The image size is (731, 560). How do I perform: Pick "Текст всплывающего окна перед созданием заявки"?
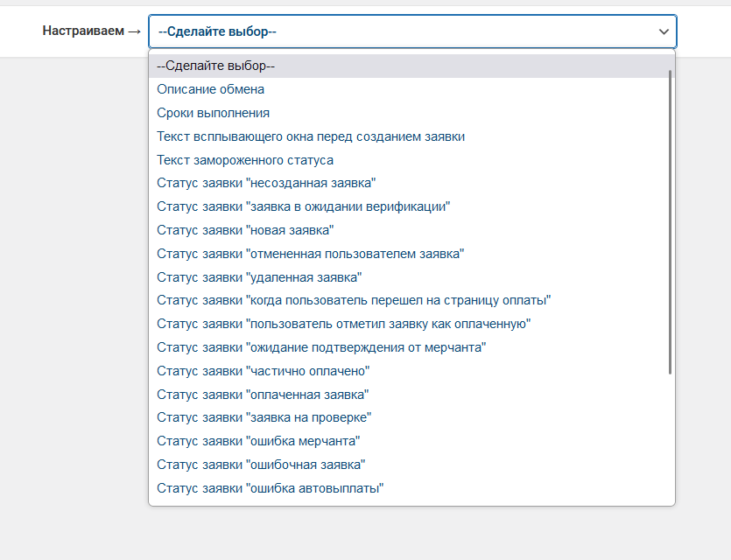pos(311,136)
